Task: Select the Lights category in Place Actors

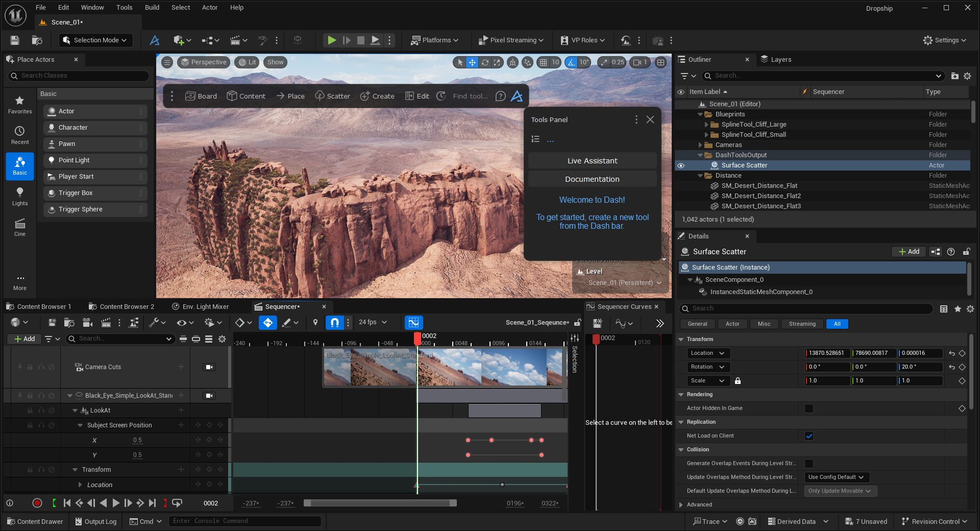Action: click(x=20, y=196)
